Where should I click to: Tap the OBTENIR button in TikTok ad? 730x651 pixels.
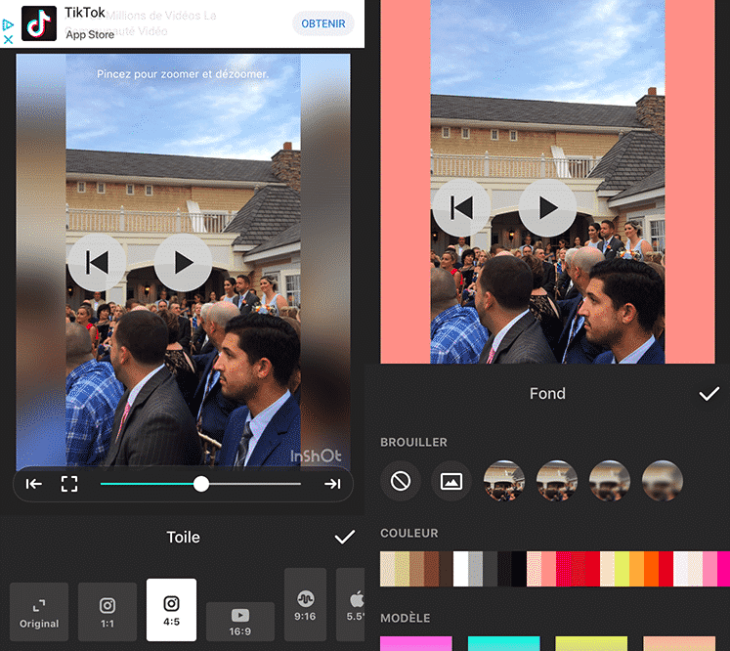(322, 23)
